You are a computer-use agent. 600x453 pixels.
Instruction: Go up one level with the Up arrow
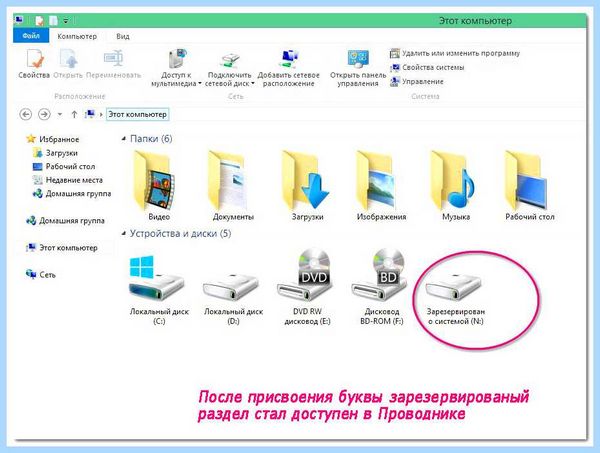click(x=74, y=114)
